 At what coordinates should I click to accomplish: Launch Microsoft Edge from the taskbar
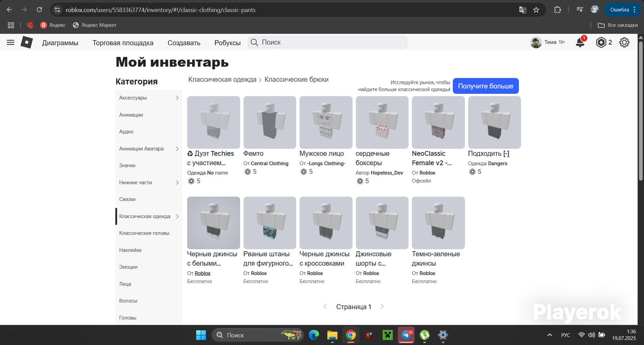(314, 335)
